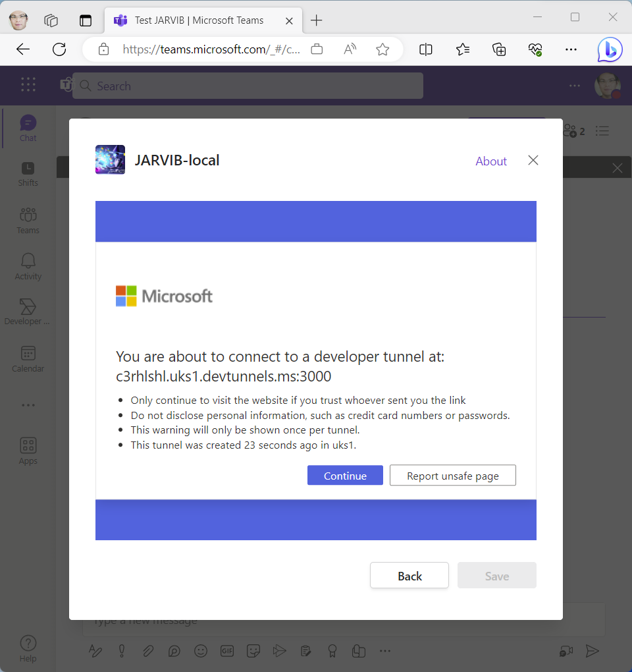Open the Workspaces icon in Edge

click(51, 20)
